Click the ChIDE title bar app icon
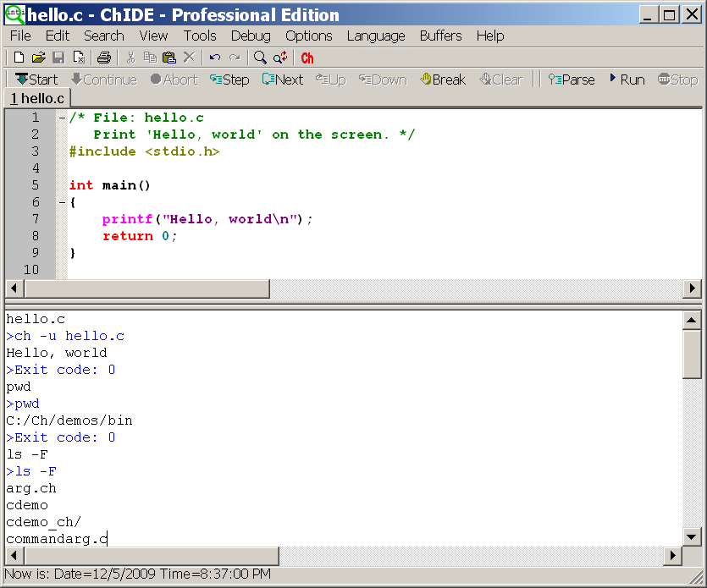707x588 pixels. tap(14, 14)
